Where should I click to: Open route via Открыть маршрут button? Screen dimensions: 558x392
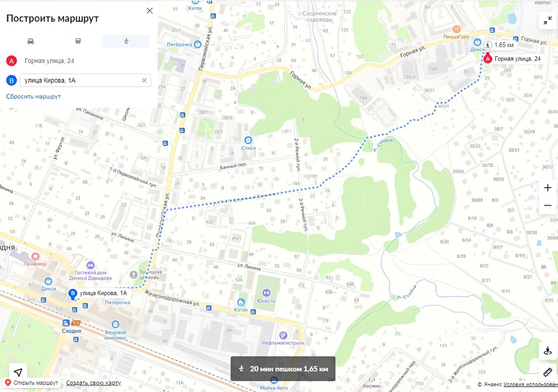pos(31,383)
